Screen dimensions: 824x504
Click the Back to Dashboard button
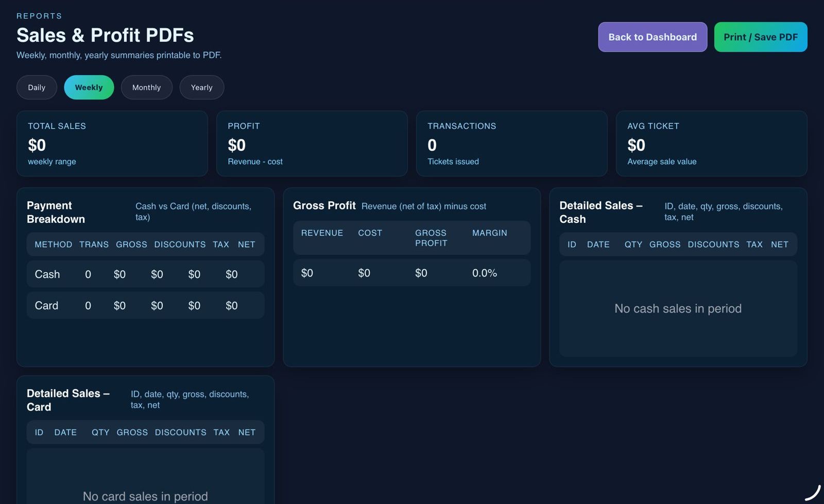653,37
